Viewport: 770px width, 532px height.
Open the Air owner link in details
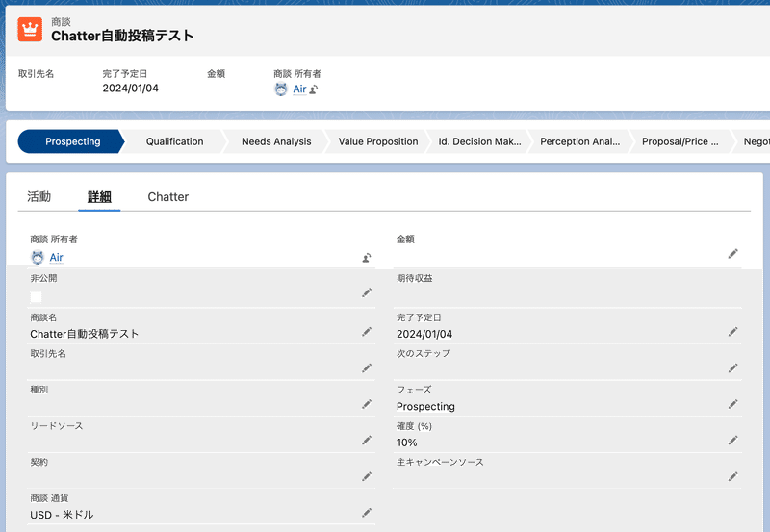pyautogui.click(x=57, y=257)
